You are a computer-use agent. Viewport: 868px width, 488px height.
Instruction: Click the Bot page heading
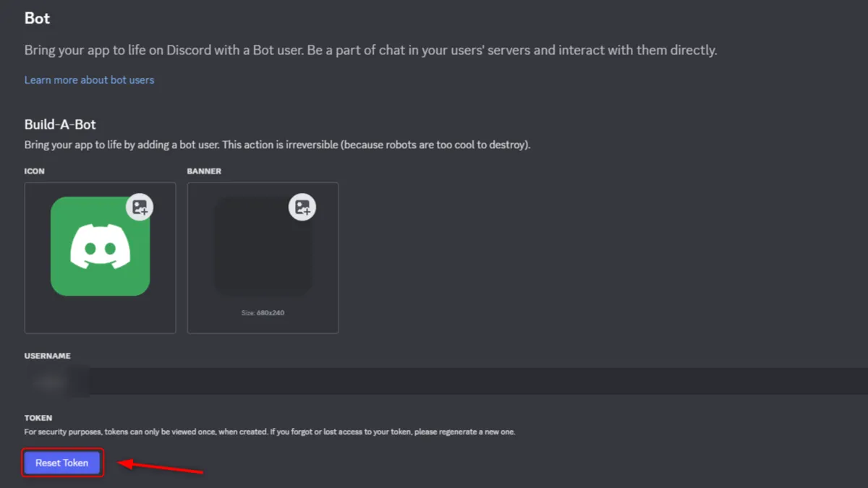point(37,18)
